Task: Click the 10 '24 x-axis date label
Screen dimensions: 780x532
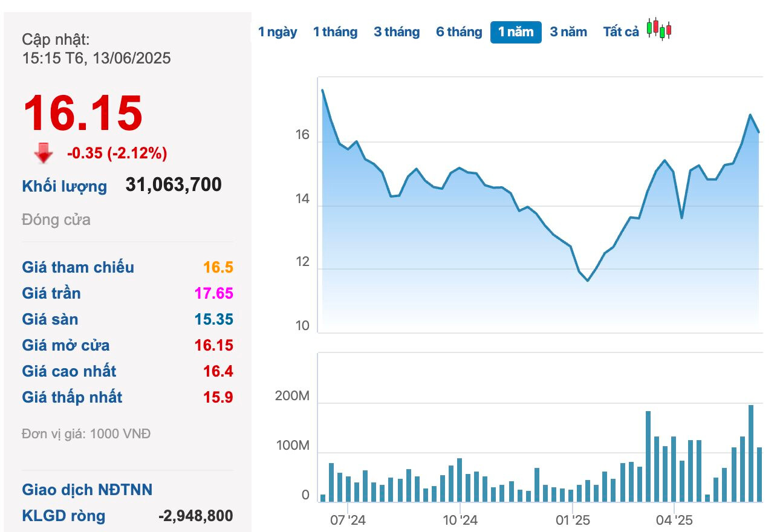Action: 461,520
